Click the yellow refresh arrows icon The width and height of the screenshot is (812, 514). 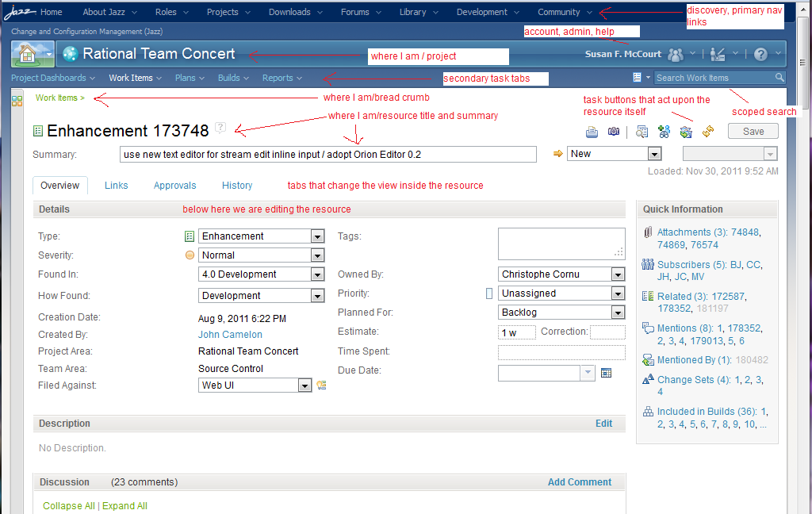[708, 132]
